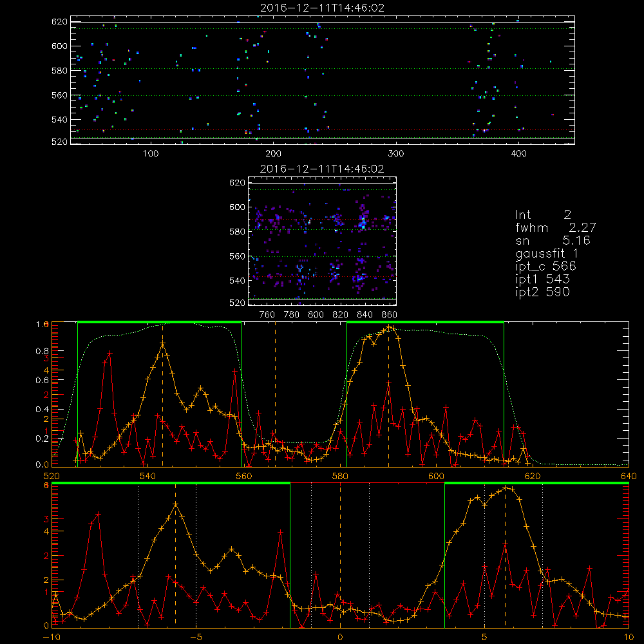Click bottom plot x-axis label -5
The image size is (644, 644).
click(196, 637)
